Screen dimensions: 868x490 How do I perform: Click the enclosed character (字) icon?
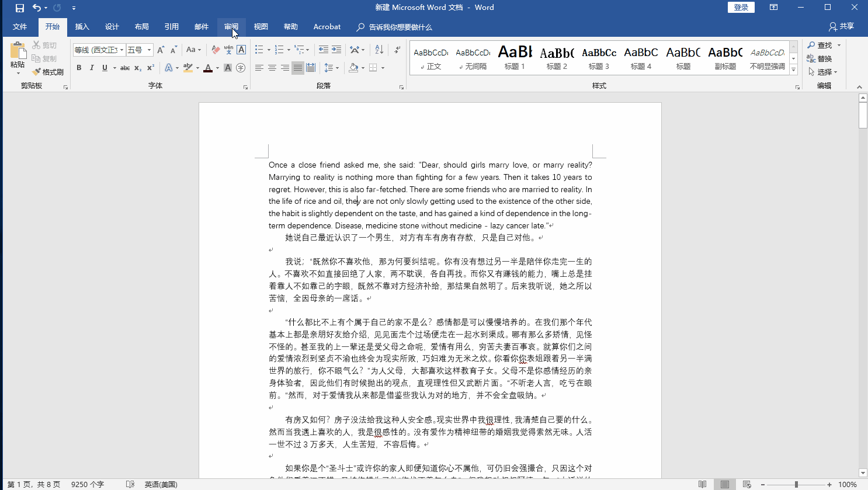click(241, 68)
